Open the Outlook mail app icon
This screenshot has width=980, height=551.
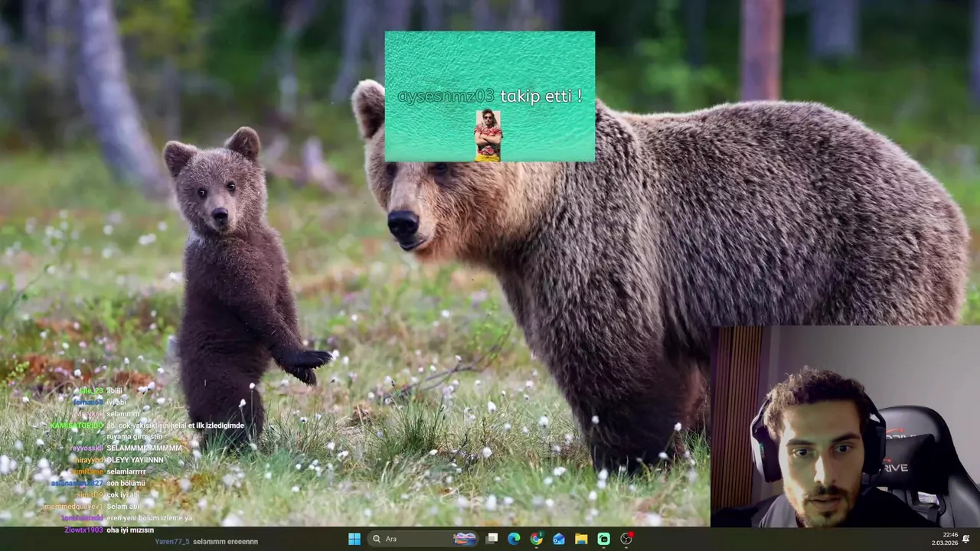click(559, 539)
